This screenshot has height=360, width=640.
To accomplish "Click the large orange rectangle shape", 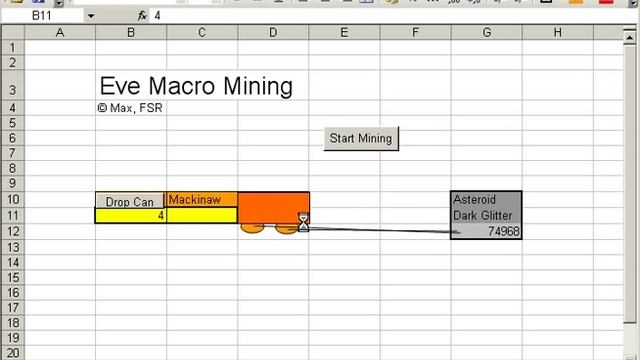I will pos(273,207).
